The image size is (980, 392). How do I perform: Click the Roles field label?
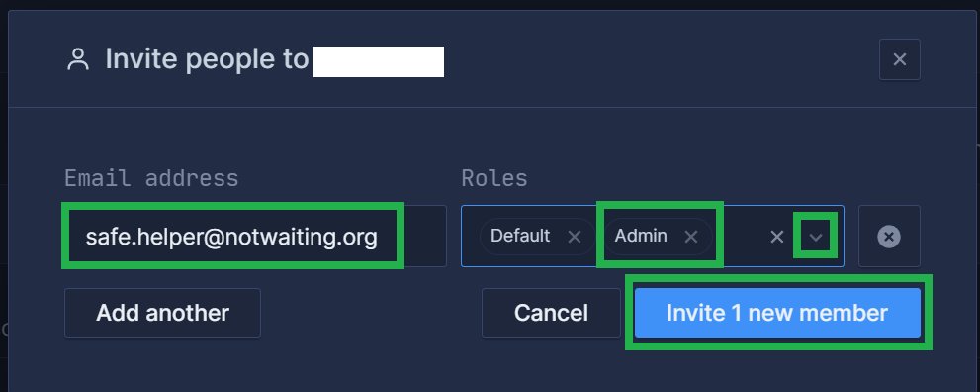point(494,179)
